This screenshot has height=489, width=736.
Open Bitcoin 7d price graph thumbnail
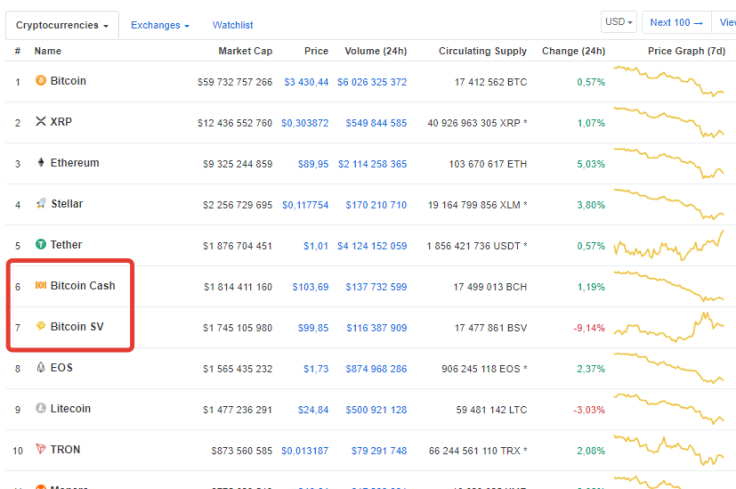click(x=669, y=81)
